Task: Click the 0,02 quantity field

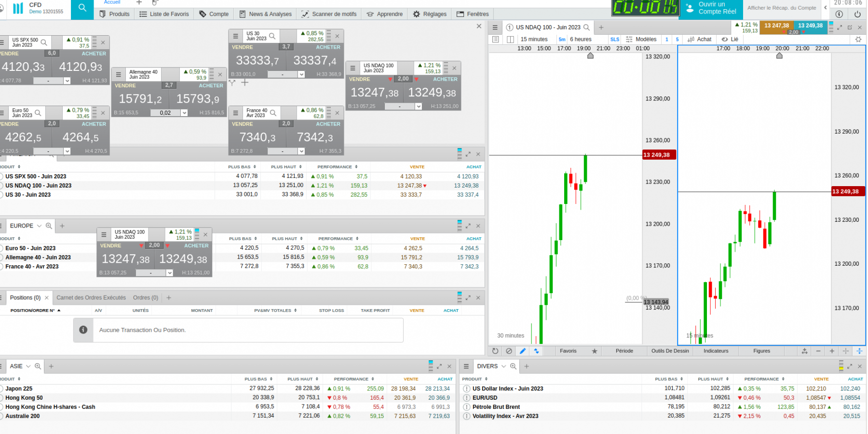Action: (x=165, y=113)
